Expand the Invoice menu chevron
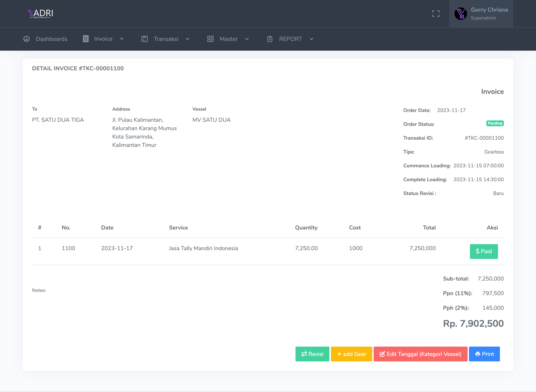Viewport: 536px width, 392px height. pyautogui.click(x=122, y=39)
